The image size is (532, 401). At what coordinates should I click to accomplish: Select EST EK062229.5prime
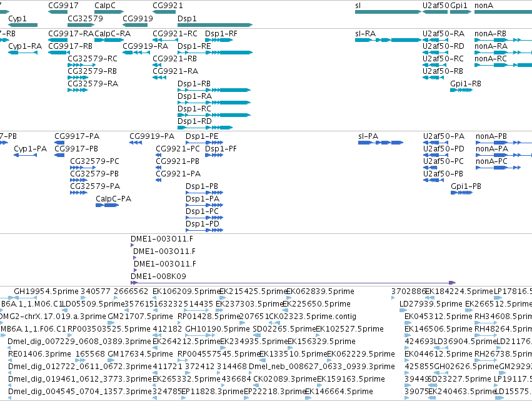pos(361,354)
